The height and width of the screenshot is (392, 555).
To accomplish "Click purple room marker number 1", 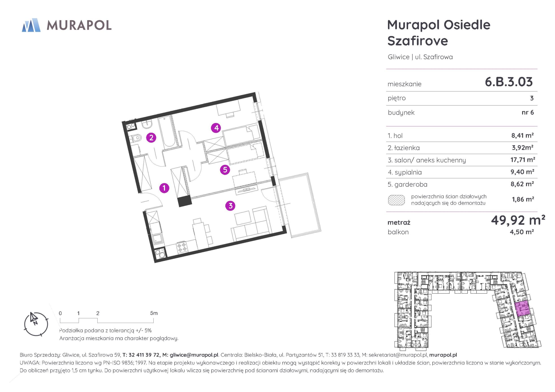I will click(x=164, y=188).
